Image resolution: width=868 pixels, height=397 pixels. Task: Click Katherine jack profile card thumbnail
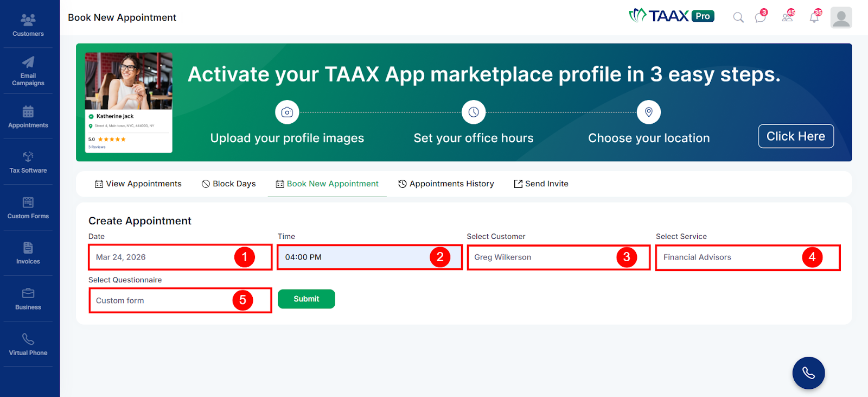tap(129, 103)
